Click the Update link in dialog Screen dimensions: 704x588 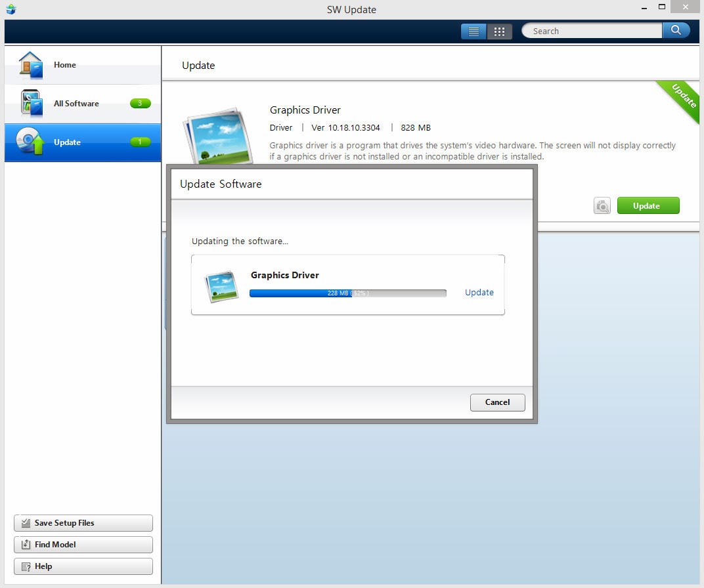tap(479, 293)
